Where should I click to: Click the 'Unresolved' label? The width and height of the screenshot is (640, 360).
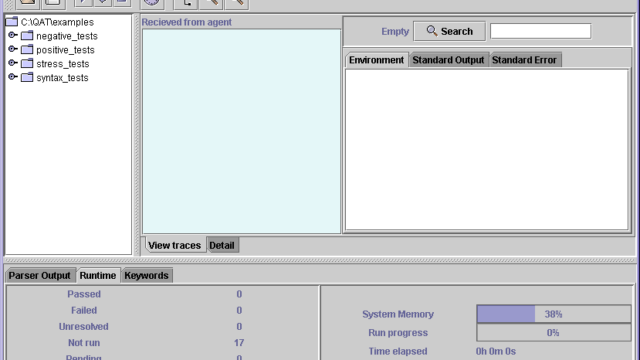click(84, 327)
